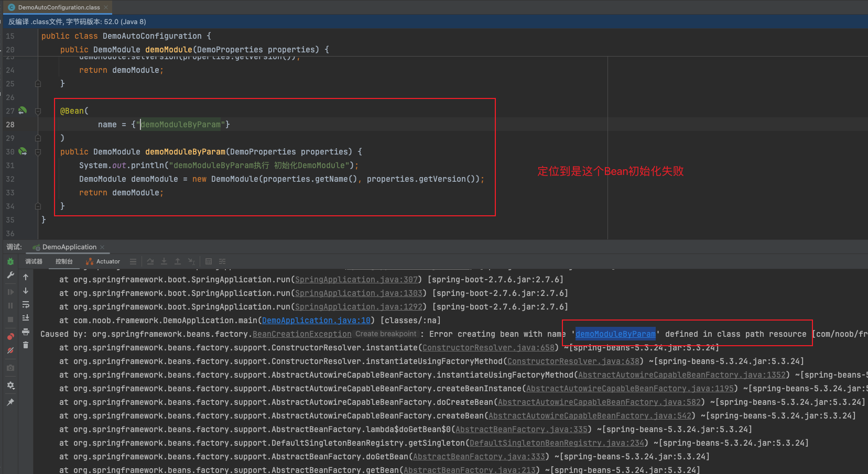Click the Resume Program icon

10,292
